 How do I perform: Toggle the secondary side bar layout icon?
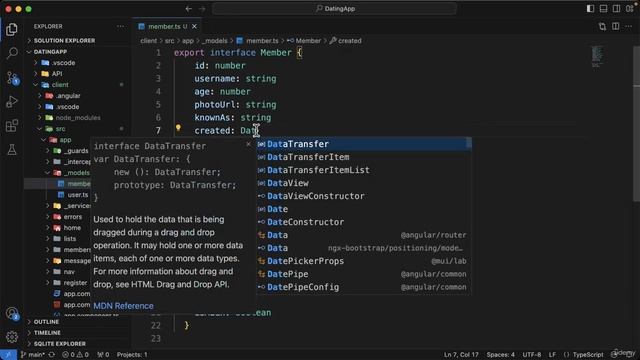click(616, 9)
